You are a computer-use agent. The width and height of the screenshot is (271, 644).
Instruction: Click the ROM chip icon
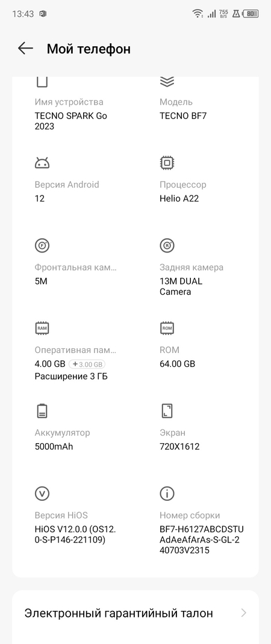tap(167, 328)
